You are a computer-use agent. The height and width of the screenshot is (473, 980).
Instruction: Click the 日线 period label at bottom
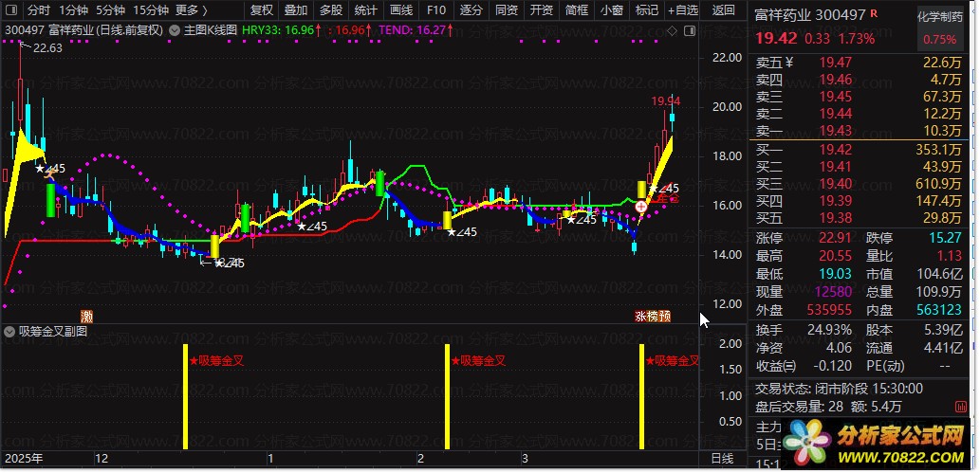(723, 459)
